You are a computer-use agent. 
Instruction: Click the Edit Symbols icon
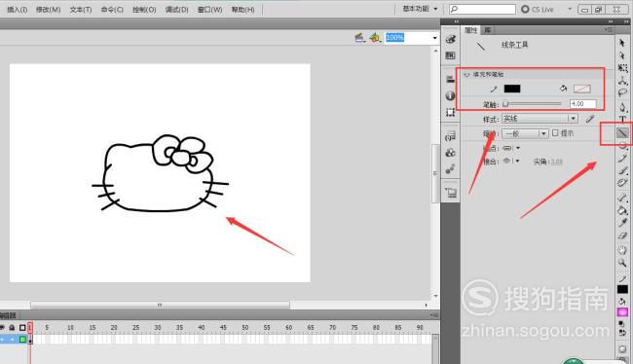(375, 38)
